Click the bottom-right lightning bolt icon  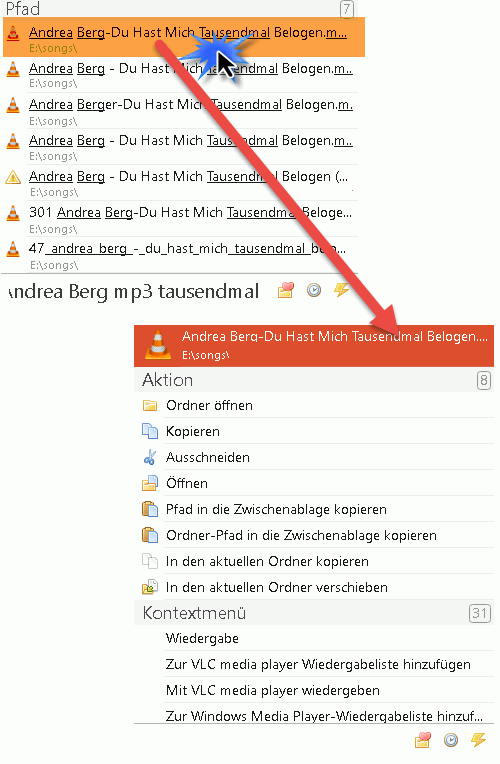point(478,740)
